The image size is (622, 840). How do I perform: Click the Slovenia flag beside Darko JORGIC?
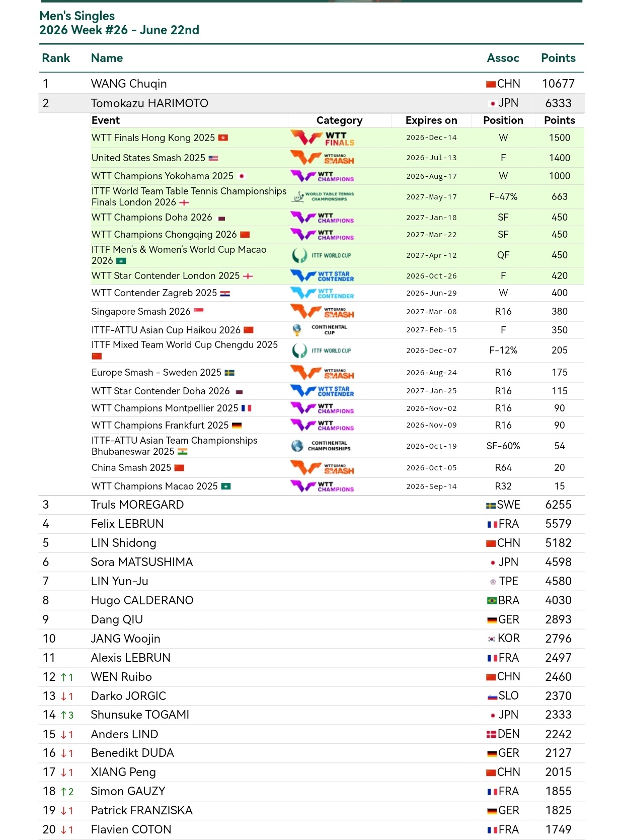[492, 696]
